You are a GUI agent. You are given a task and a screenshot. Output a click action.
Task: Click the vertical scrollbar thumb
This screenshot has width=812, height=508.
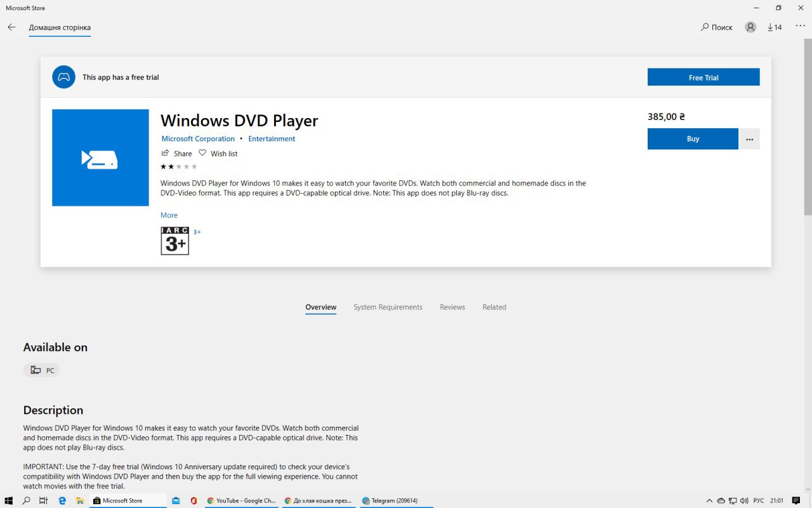pos(808,127)
